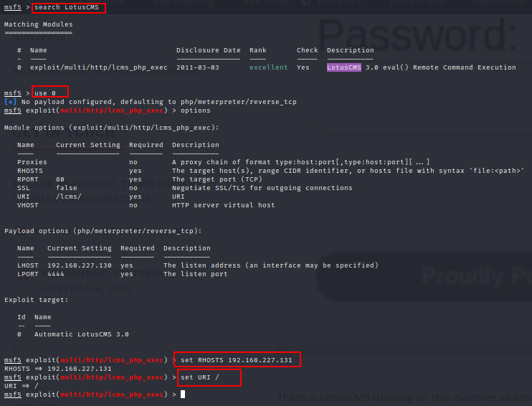Click the 'Disclosure Date' column header

click(209, 50)
